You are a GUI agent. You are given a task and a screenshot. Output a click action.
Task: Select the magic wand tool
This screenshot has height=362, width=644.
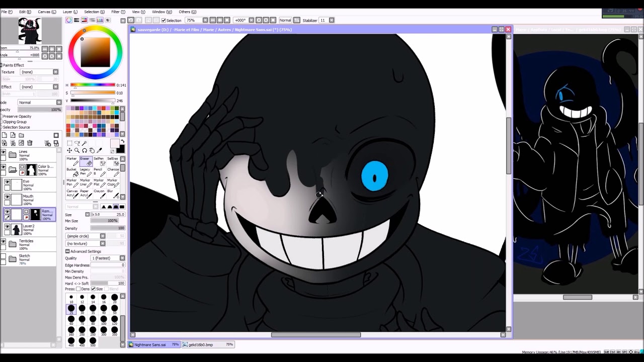(85, 143)
